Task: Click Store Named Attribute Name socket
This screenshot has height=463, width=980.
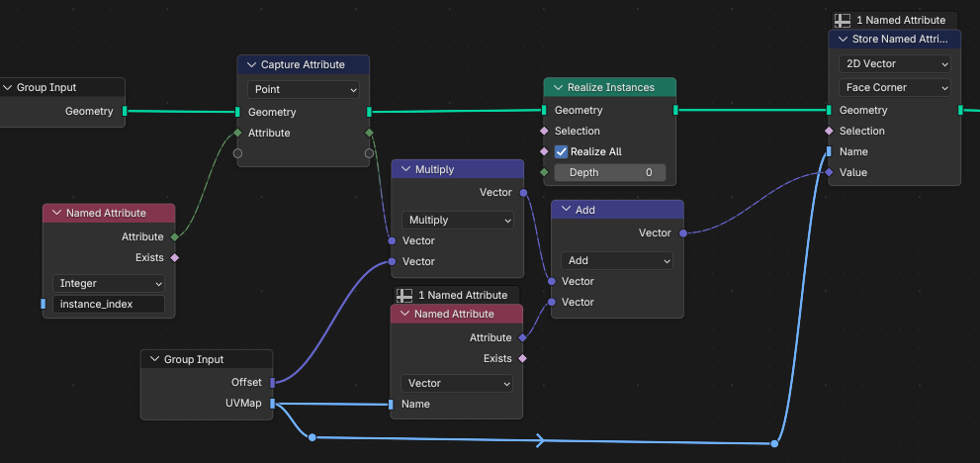Action: coord(829,151)
